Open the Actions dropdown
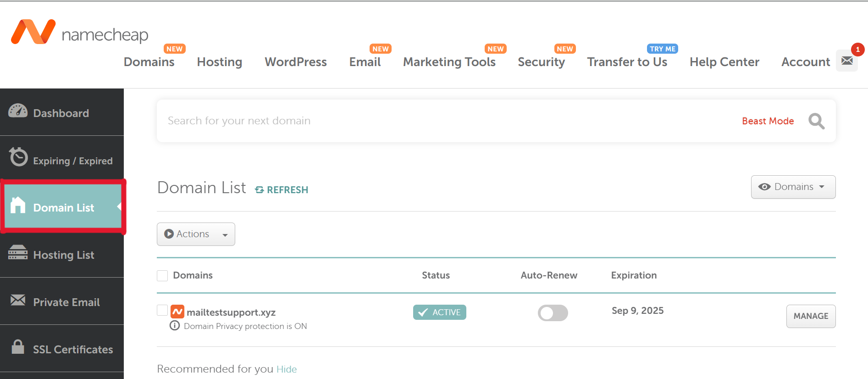The width and height of the screenshot is (868, 379). (x=196, y=234)
